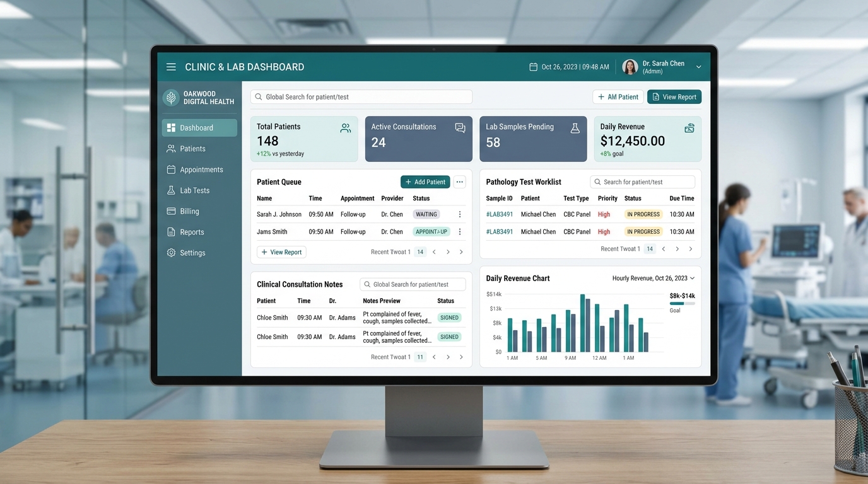The width and height of the screenshot is (868, 484).
Task: Click View Report in Patient Queue
Action: click(281, 252)
